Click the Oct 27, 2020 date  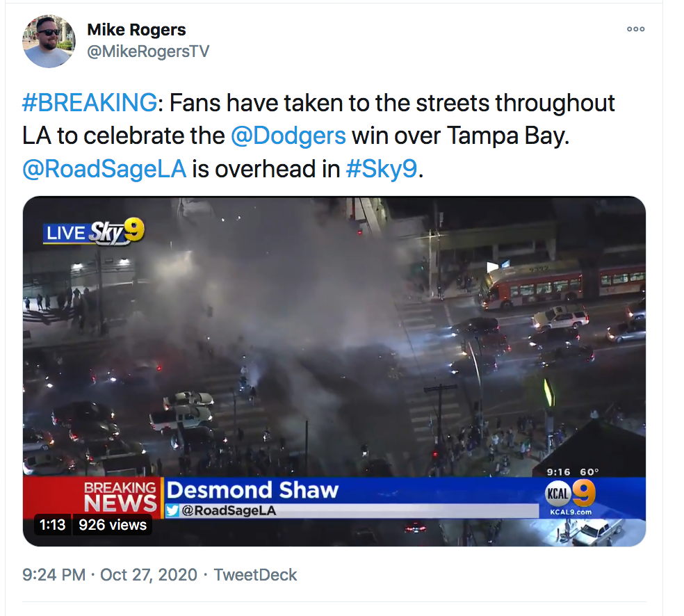pos(149,575)
